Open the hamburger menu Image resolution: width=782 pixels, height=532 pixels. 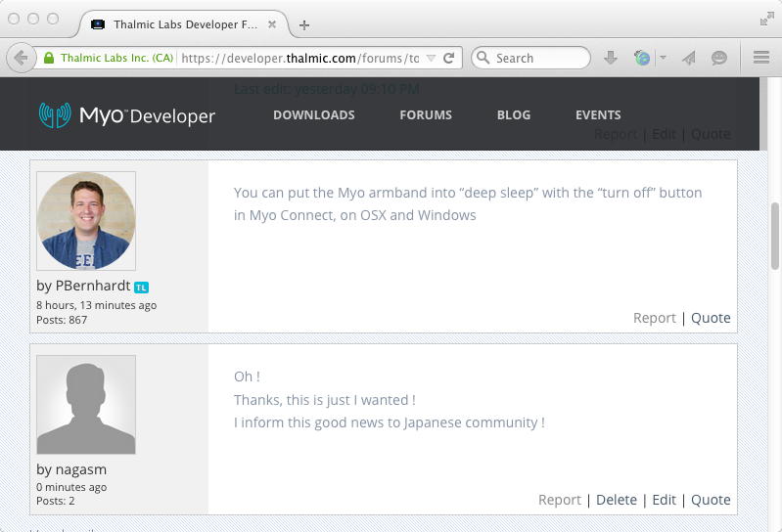pyautogui.click(x=761, y=58)
